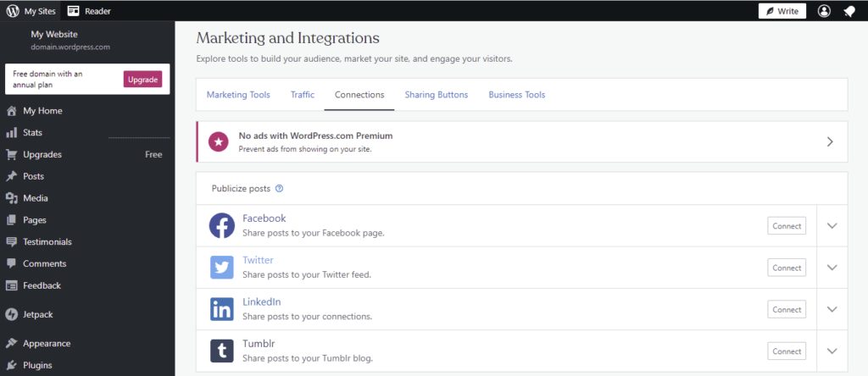Viewport: 868px width, 376px height.
Task: Switch to the Business Tools tab
Action: 517,95
